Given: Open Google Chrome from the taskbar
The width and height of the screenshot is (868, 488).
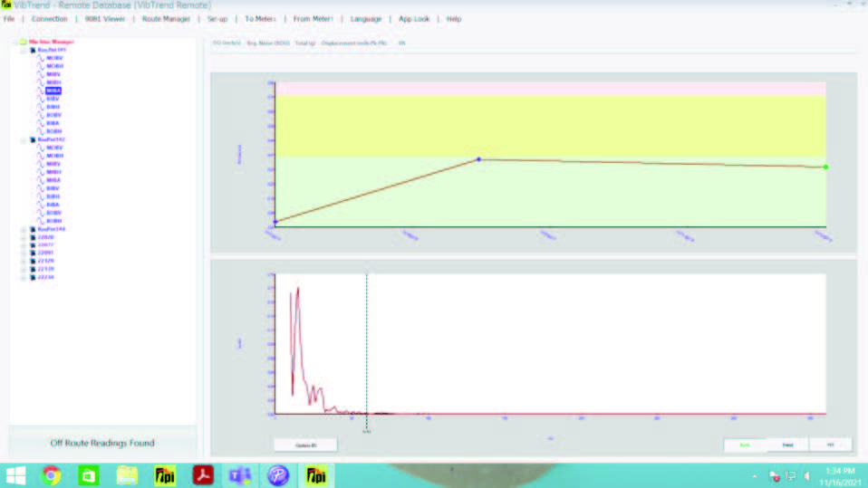Looking at the screenshot, I should [x=51, y=475].
